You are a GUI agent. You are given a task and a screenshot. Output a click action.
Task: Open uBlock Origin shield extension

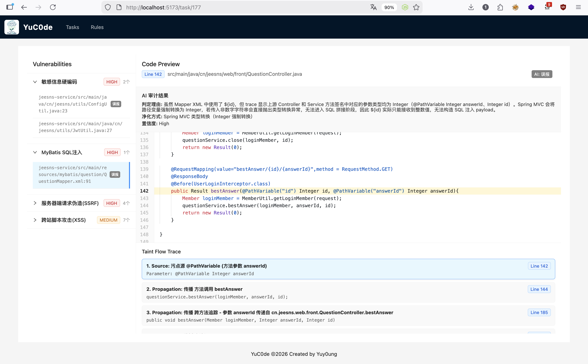coord(563,7)
